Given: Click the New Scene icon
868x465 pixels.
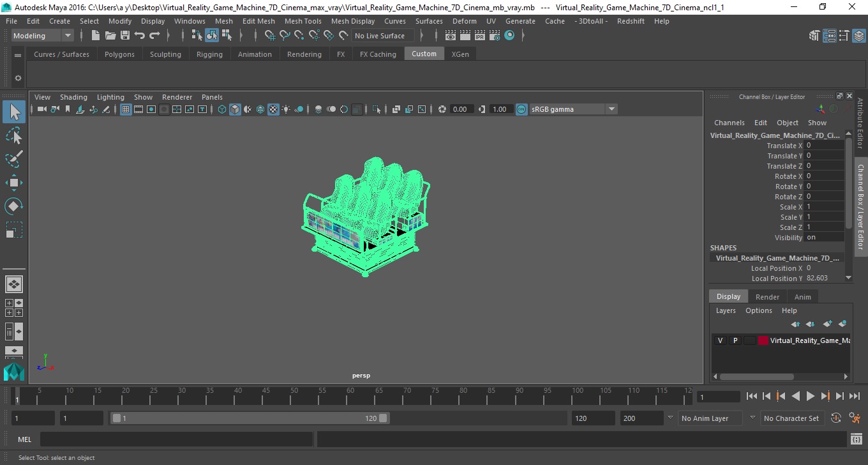Looking at the screenshot, I should (x=95, y=36).
